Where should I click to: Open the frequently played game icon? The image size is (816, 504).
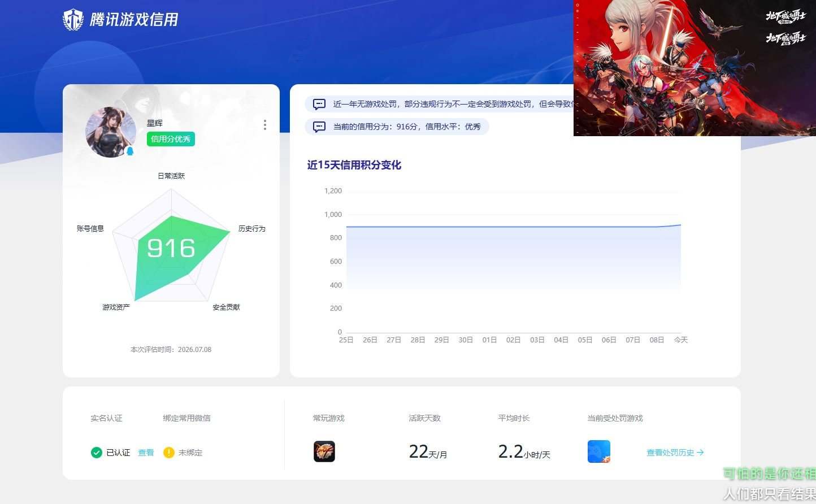[324, 451]
